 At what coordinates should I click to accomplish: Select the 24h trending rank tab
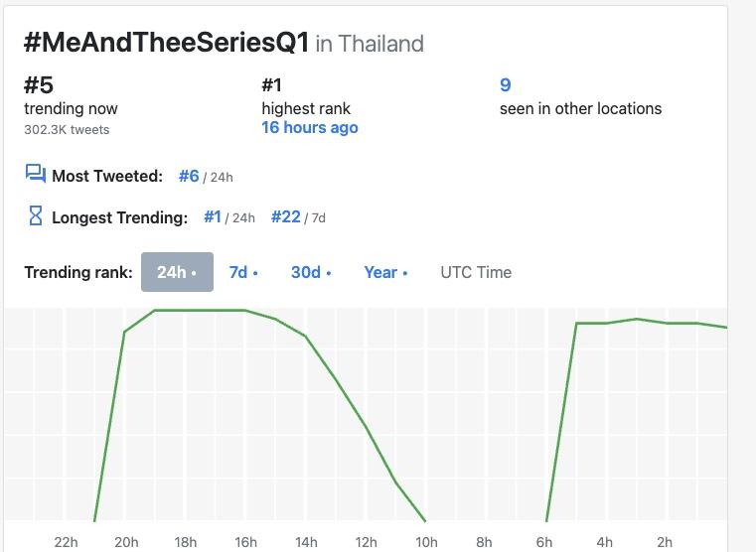coord(177,272)
